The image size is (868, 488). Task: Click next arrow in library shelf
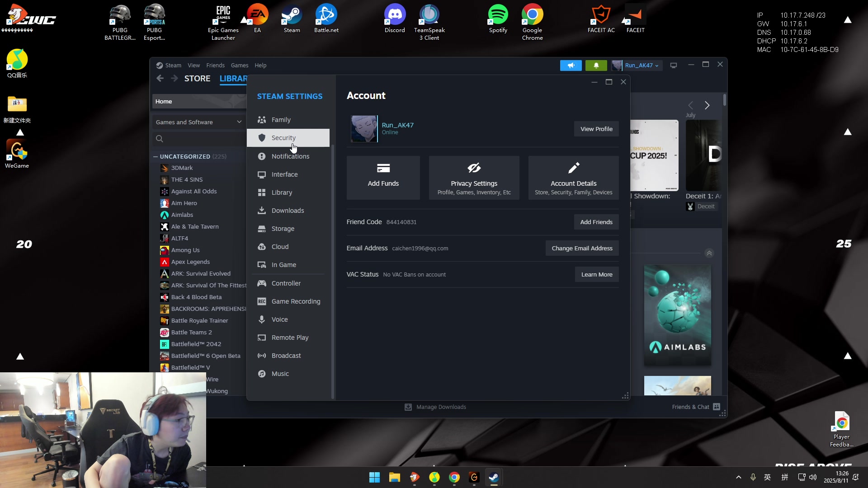tap(707, 105)
